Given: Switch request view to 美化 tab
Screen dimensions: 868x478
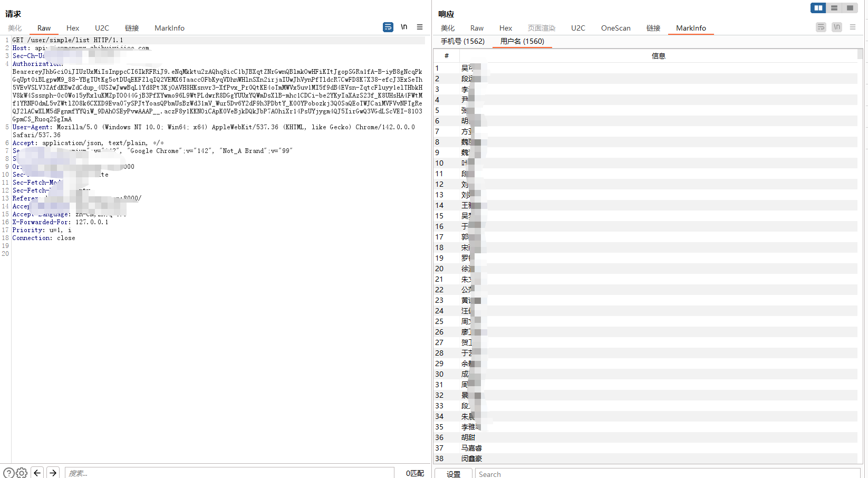Looking at the screenshot, I should [15, 28].
